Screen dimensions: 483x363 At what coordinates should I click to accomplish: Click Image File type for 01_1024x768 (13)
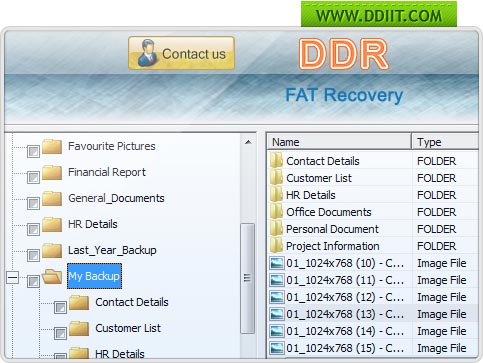point(442,314)
